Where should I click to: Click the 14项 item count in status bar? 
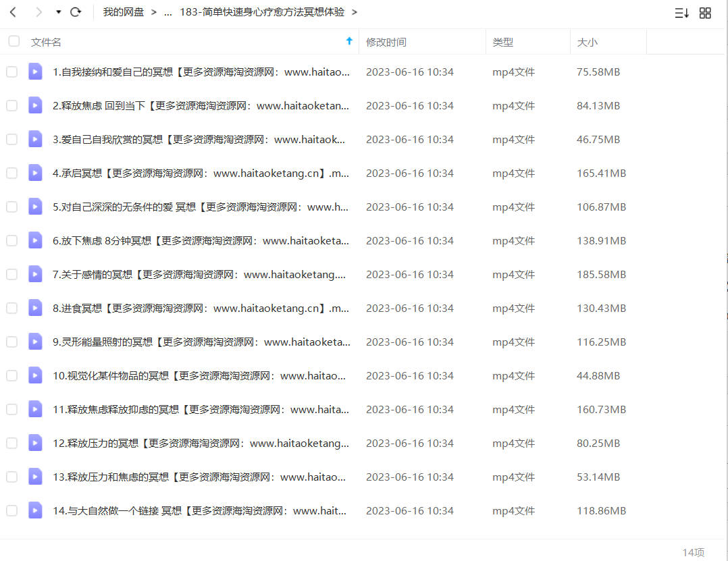pyautogui.click(x=693, y=552)
